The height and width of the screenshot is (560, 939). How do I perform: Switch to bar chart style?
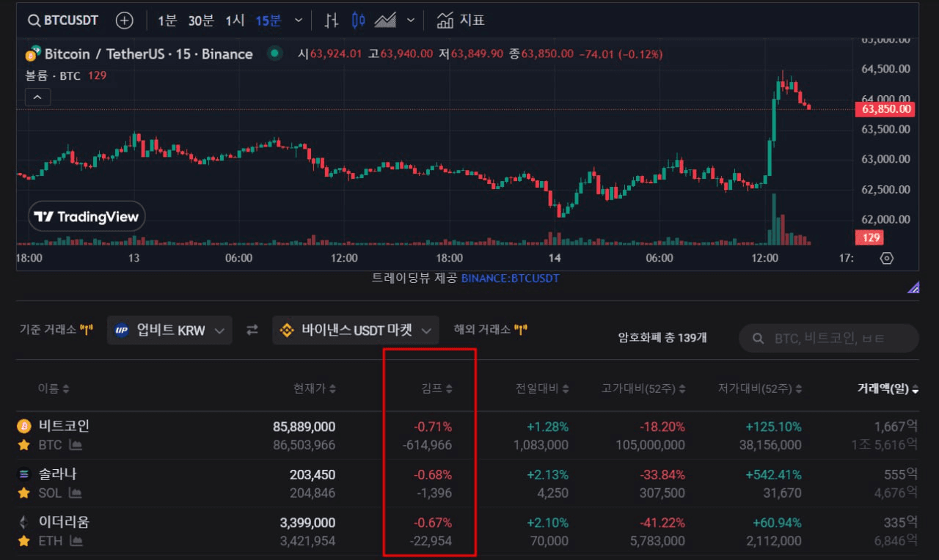coord(332,21)
